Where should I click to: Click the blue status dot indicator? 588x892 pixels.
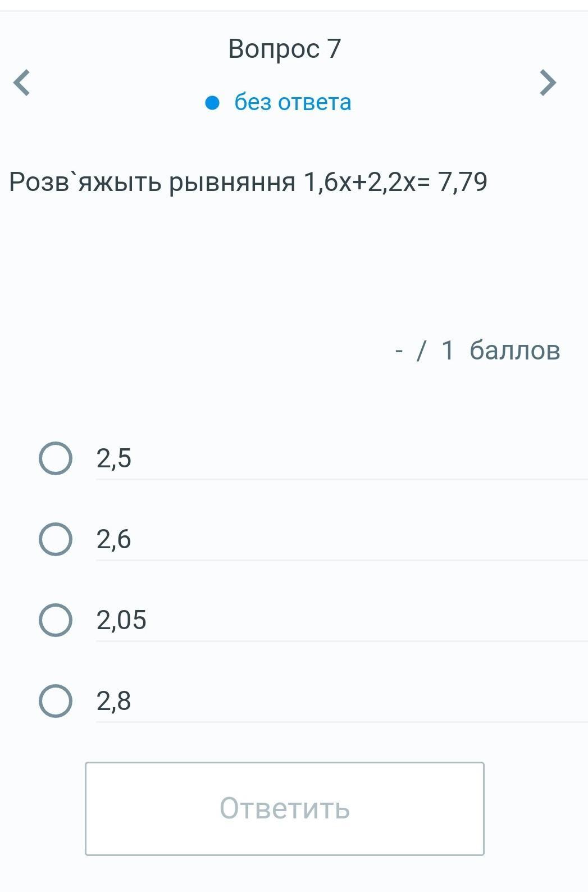(212, 103)
